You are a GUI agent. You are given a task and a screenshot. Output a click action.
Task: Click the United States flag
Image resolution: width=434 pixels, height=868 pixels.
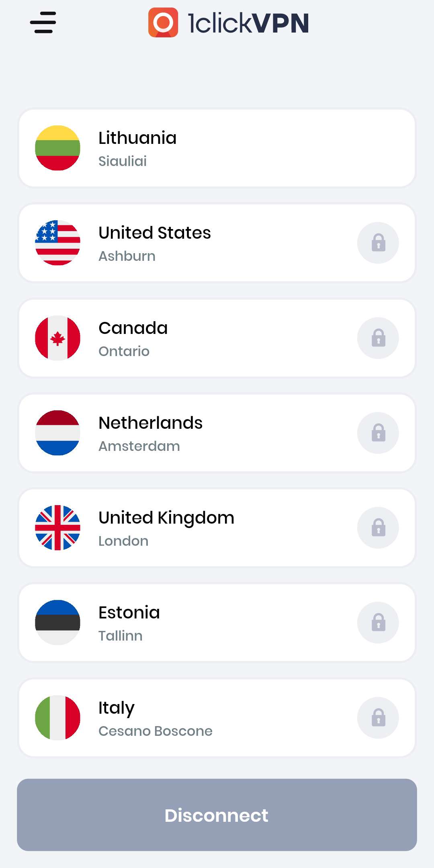[x=58, y=243]
